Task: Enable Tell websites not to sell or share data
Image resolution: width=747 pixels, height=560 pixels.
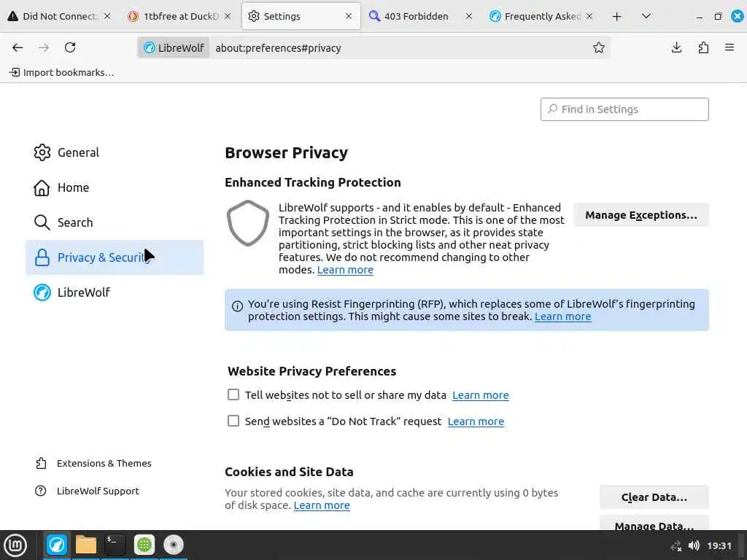Action: [x=233, y=394]
